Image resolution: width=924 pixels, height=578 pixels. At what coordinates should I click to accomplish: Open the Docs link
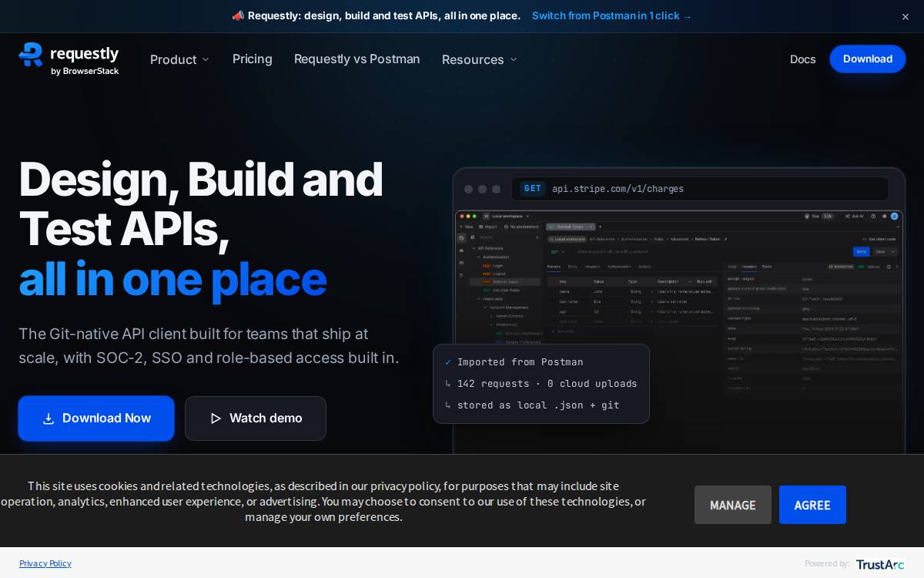point(802,59)
